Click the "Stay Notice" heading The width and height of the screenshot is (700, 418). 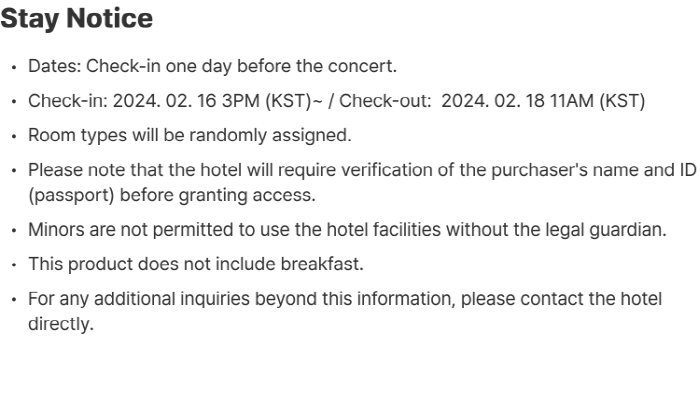(x=77, y=18)
